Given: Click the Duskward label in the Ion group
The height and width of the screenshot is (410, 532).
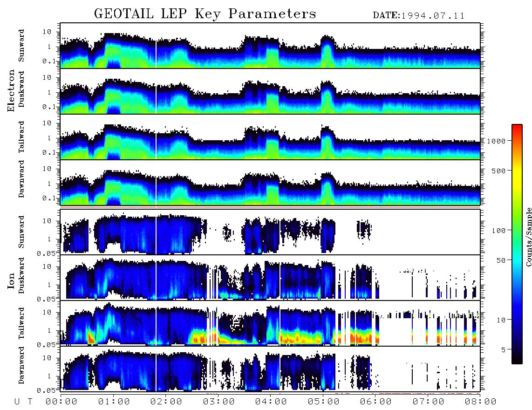Looking at the screenshot, I should coord(21,275).
